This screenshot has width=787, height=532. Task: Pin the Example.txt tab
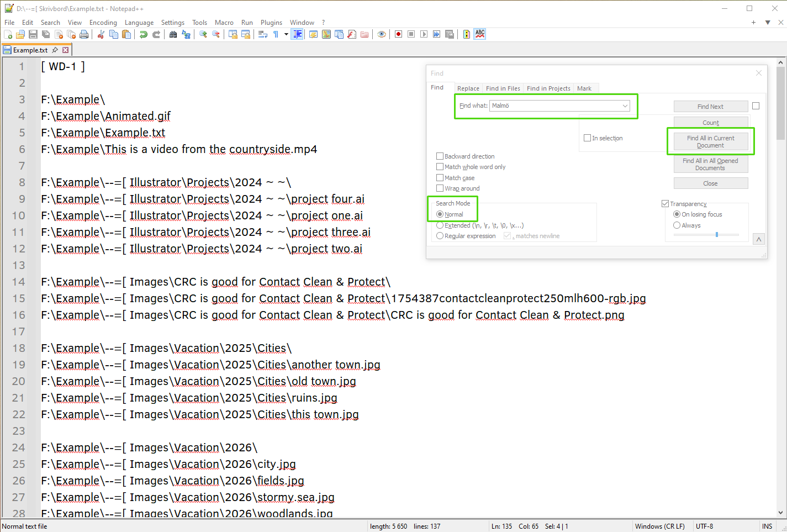click(x=55, y=50)
